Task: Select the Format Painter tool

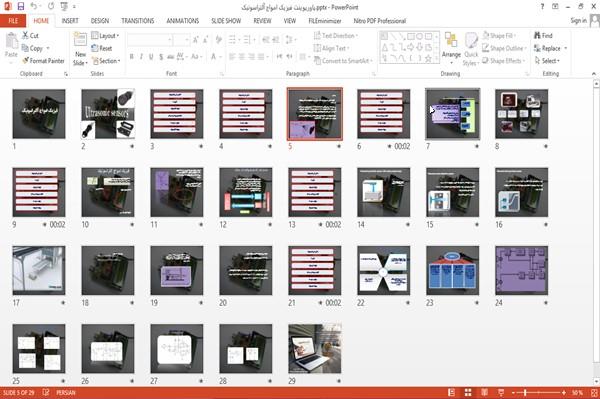Action: click(x=43, y=61)
